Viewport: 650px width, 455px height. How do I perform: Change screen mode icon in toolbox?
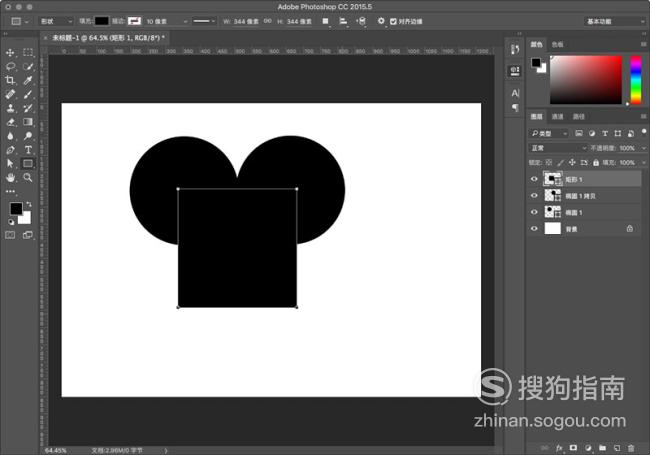click(x=28, y=235)
